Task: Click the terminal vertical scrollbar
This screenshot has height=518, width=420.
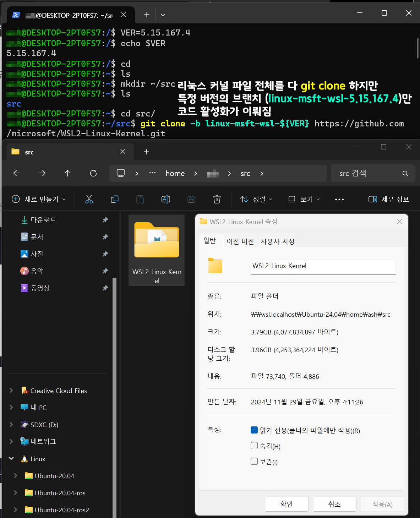Action: pos(418,48)
